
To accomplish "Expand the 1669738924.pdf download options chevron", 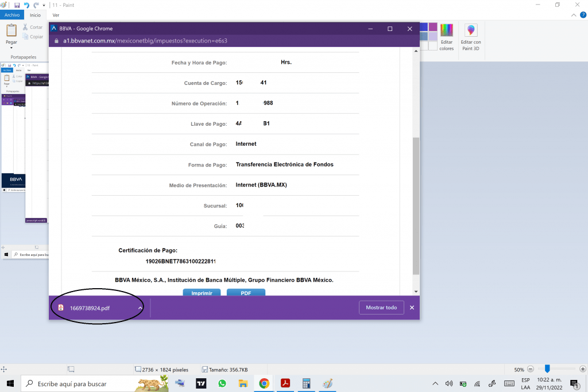I will point(140,308).
